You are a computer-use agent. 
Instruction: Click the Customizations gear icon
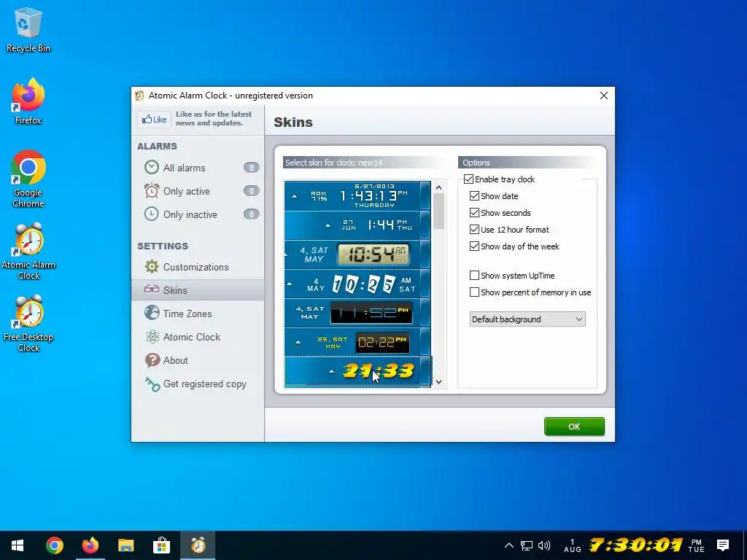pyautogui.click(x=152, y=267)
